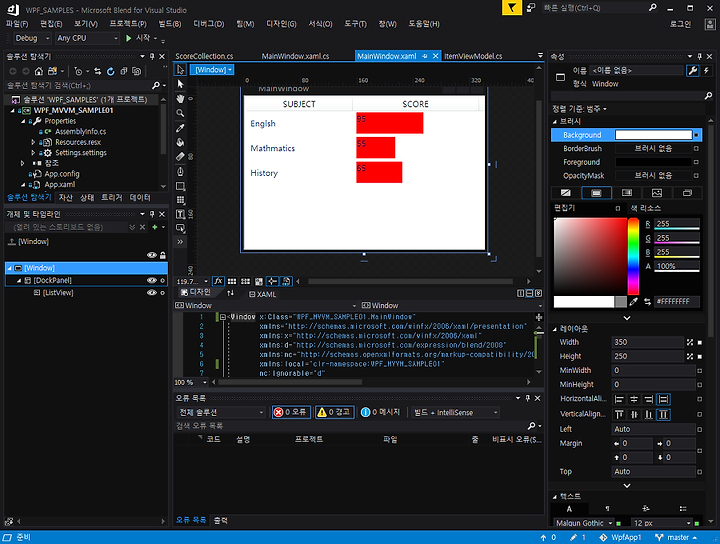Toggle show snap grid button
Viewport: 720px width, 544px height.
[232, 281]
